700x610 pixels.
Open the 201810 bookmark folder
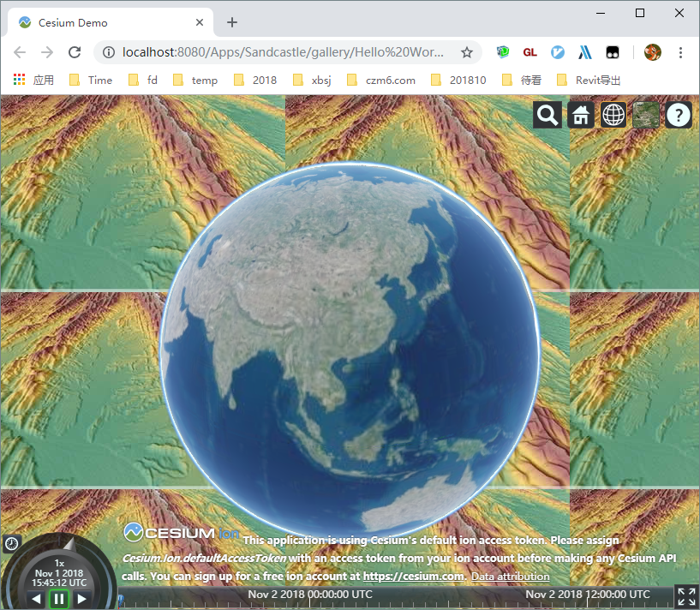tap(458, 80)
